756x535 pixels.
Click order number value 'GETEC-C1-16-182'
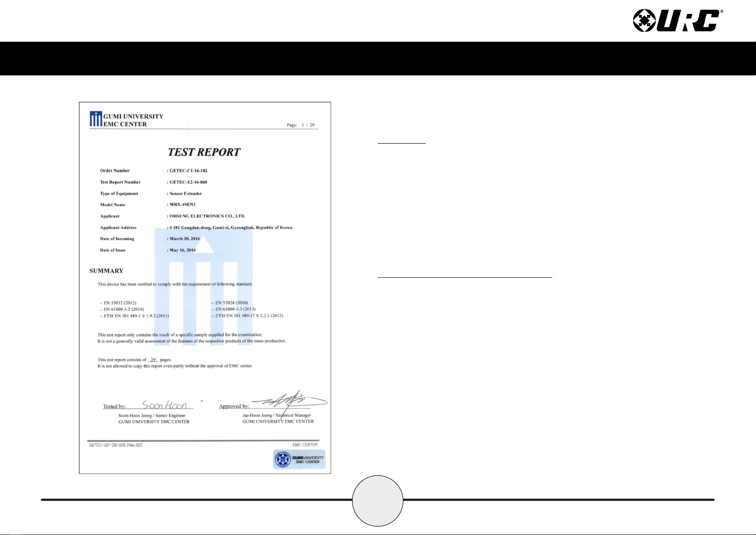(x=188, y=171)
